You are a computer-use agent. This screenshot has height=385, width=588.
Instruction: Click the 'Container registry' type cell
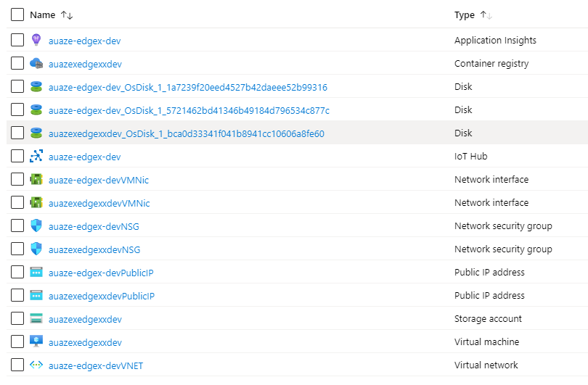coord(491,64)
